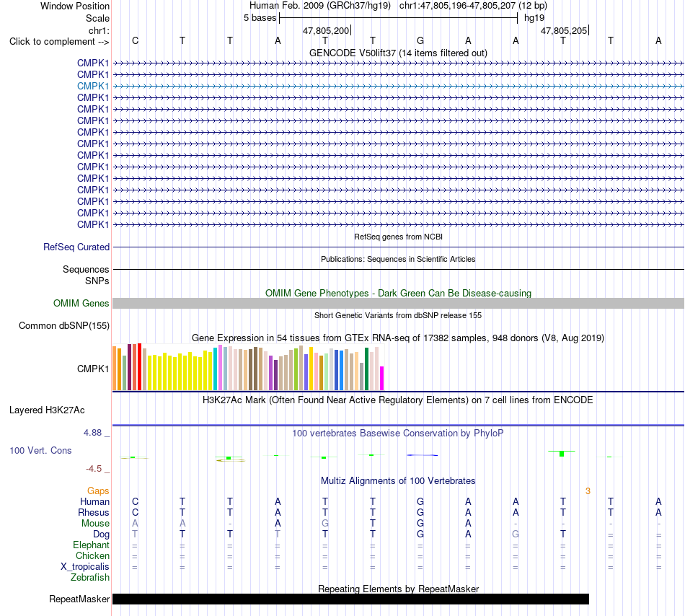This screenshot has width=685, height=616.
Task: Open the GTEx Gene Expression track title
Action: pos(398,338)
